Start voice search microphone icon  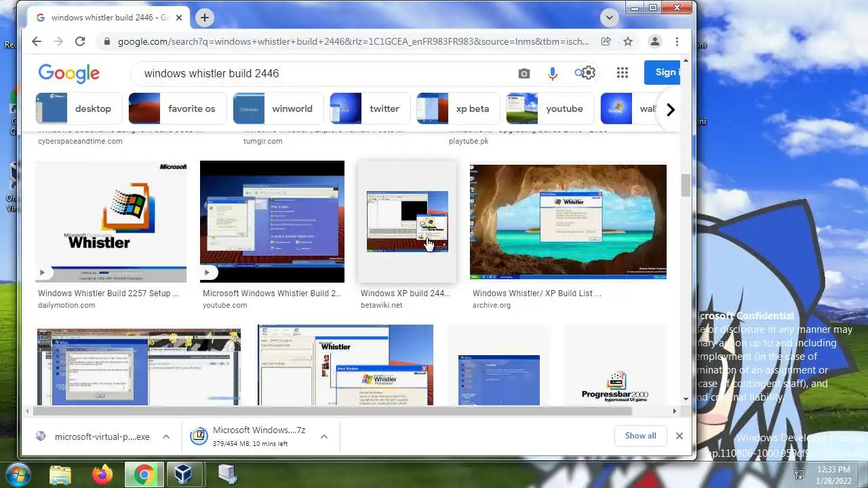553,73
